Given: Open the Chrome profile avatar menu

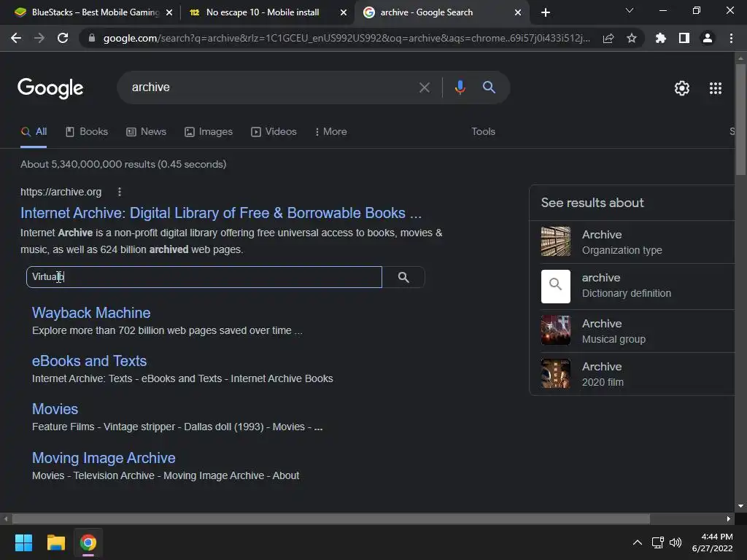Looking at the screenshot, I should (708, 38).
